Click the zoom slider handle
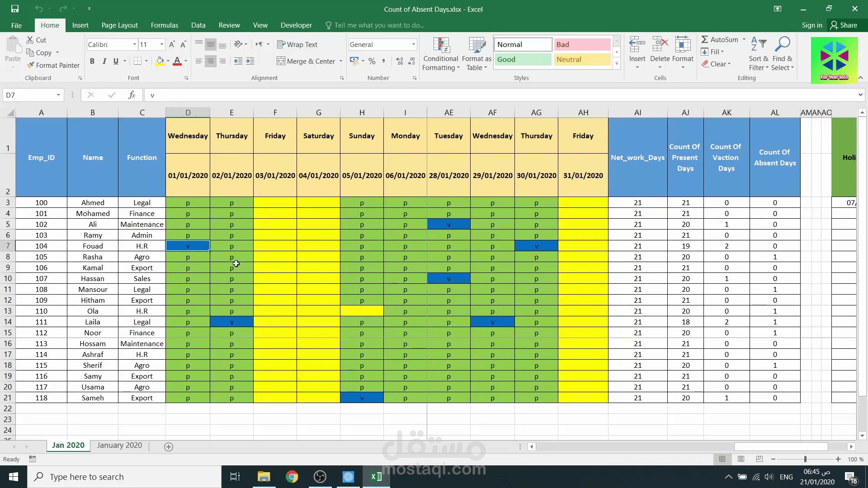The height and width of the screenshot is (488, 868). (805, 459)
